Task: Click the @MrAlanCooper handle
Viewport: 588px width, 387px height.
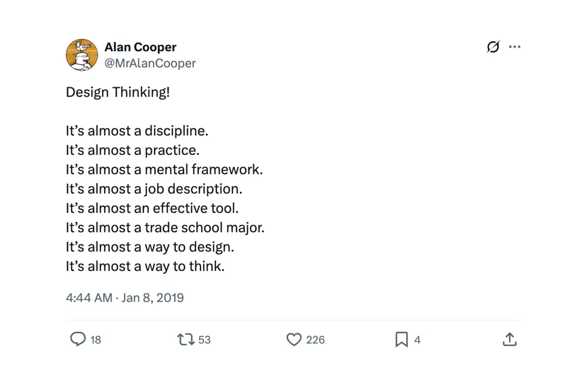Action: 150,63
